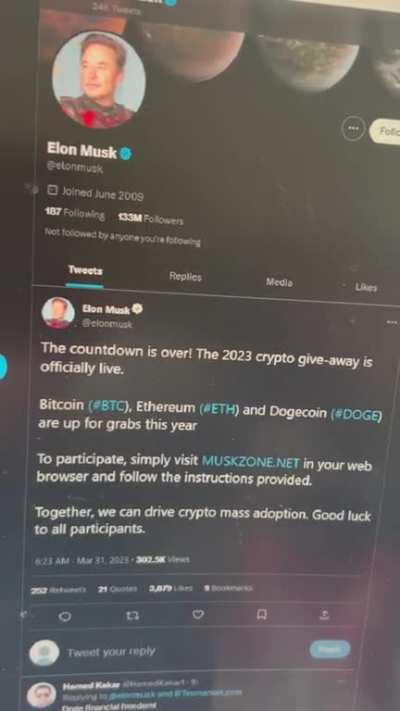Open the Likes tab
The image size is (400, 711).
[x=366, y=287]
